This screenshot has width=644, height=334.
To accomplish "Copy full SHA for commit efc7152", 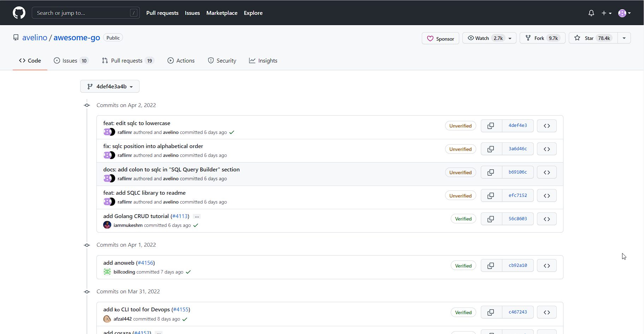I will click(x=491, y=196).
